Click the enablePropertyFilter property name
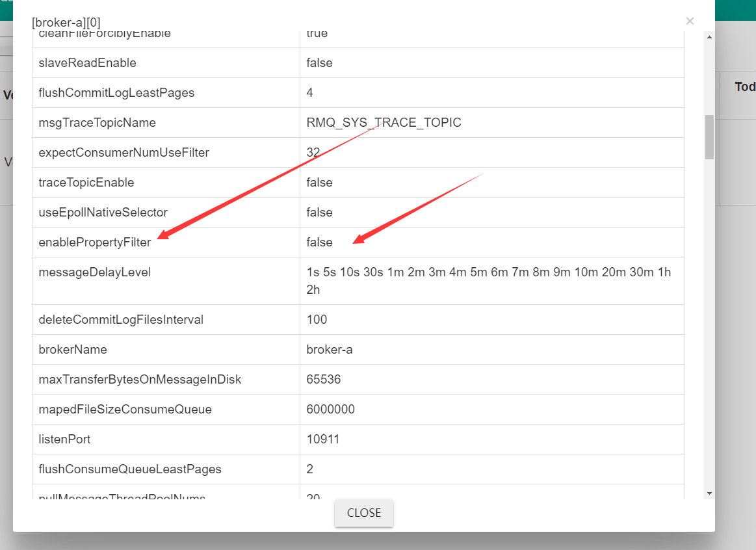 click(x=94, y=242)
